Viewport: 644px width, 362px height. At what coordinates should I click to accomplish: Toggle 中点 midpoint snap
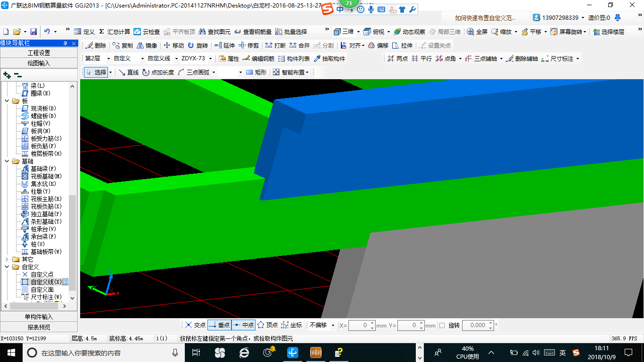(x=244, y=325)
